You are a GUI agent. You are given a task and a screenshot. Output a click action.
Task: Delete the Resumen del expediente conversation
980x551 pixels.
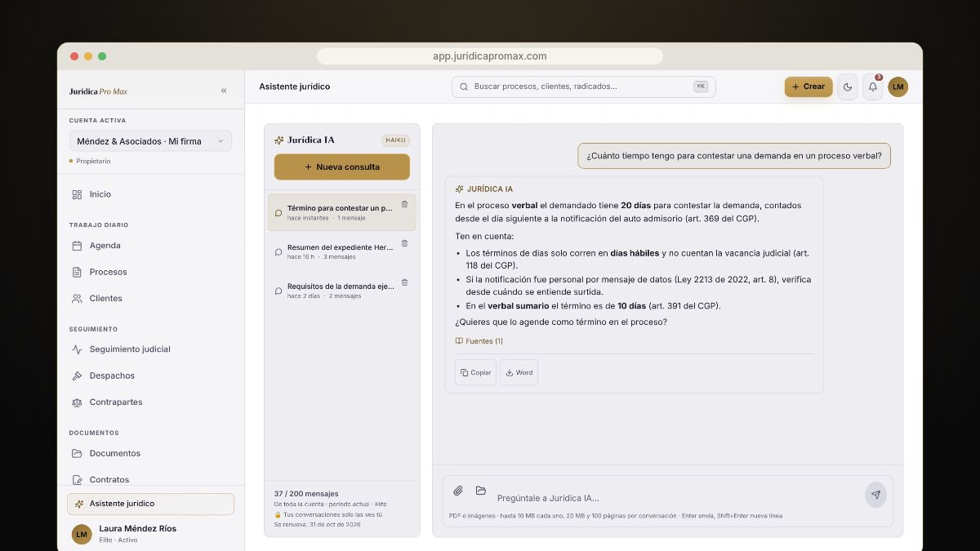pyautogui.click(x=404, y=243)
